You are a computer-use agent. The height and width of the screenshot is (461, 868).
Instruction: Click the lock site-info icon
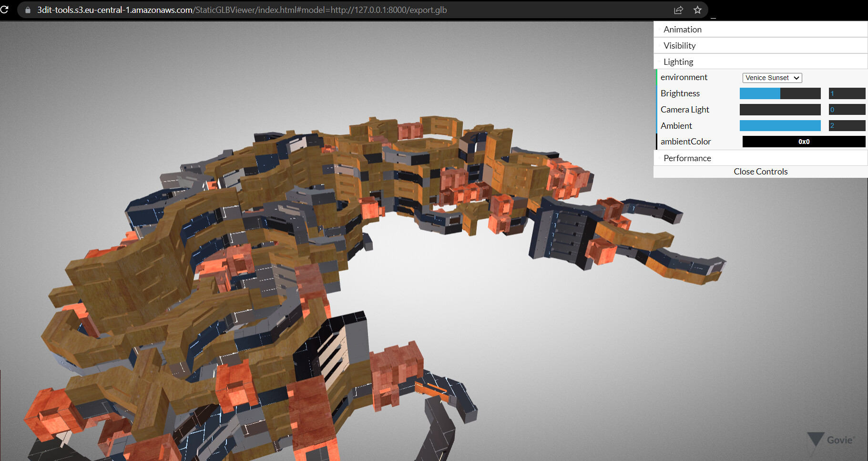28,10
